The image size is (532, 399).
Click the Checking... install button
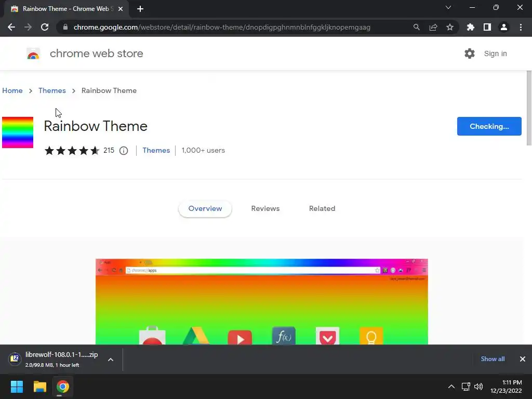point(489,126)
